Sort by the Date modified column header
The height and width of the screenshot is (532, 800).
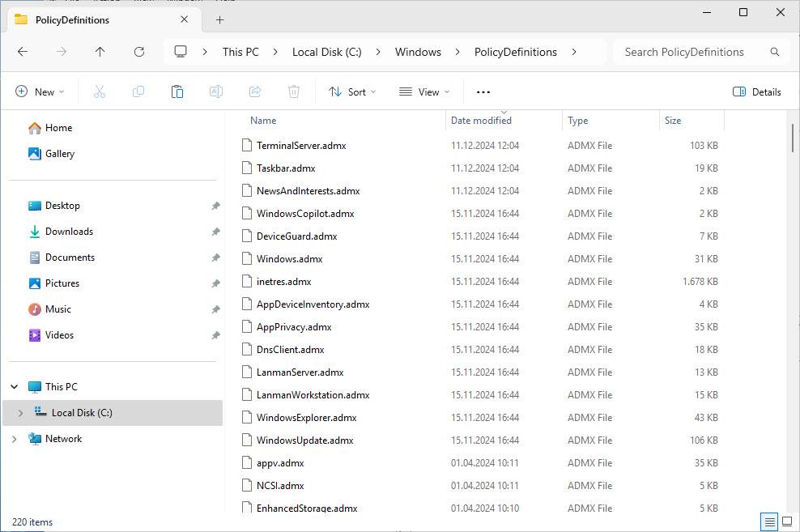(481, 121)
